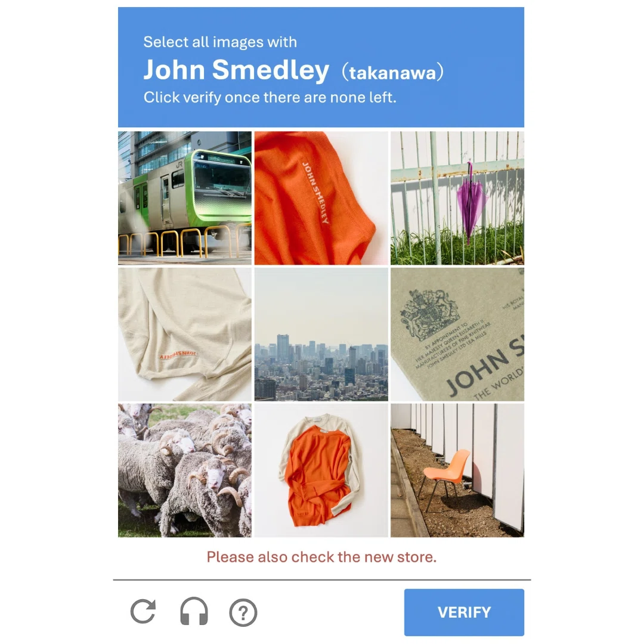Click the VERIFY button
The width and height of the screenshot is (644, 644).
click(464, 612)
